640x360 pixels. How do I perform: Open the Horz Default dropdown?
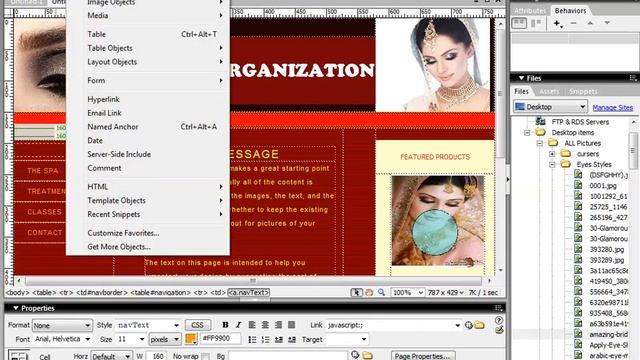pos(111,356)
